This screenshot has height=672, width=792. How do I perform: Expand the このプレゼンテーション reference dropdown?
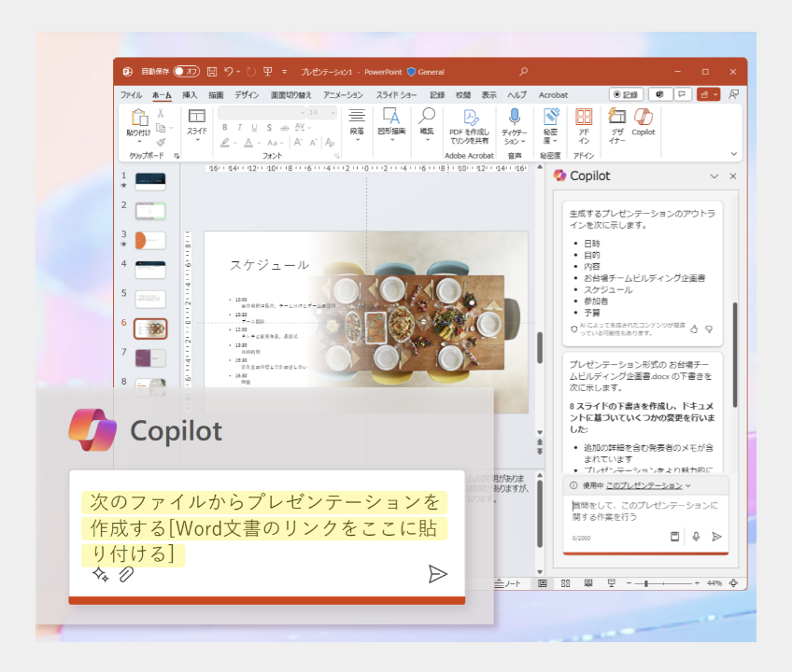(688, 485)
